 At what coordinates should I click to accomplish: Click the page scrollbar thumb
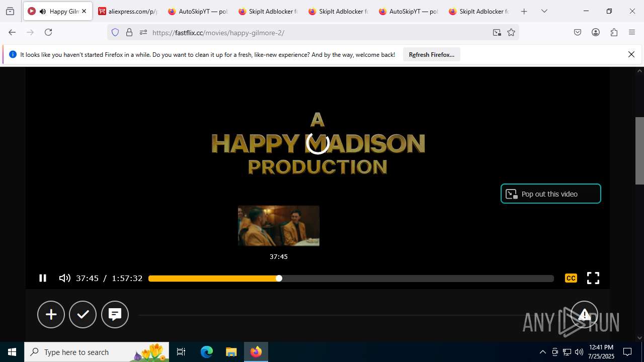point(639,150)
